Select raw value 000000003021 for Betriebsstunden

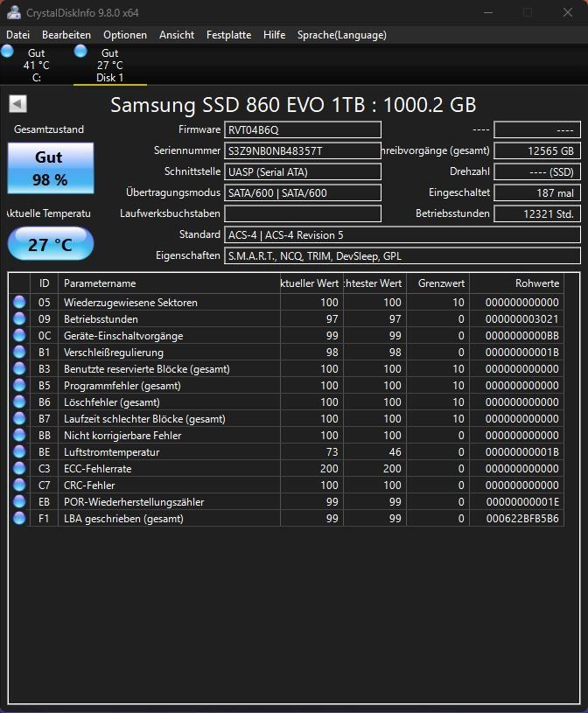[x=522, y=319]
